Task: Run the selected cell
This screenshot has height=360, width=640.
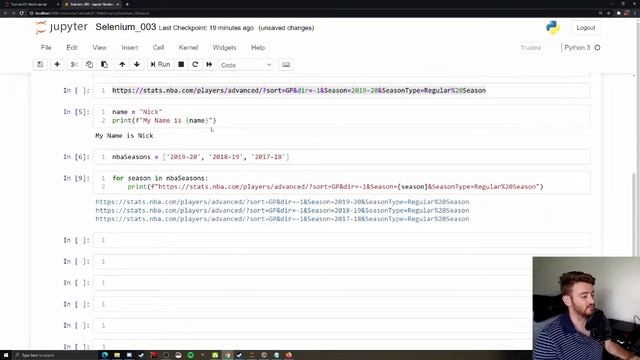Action: 160,64
